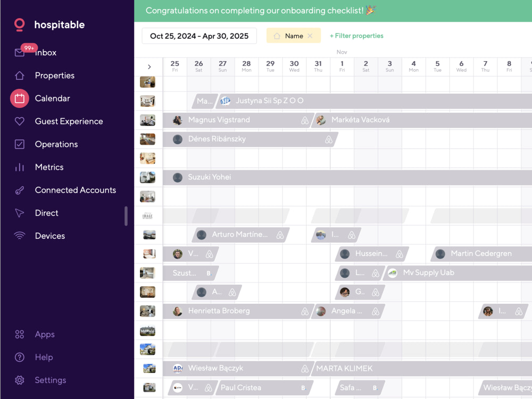Click the 25 Fri date header
The height and width of the screenshot is (399, 532).
click(174, 66)
